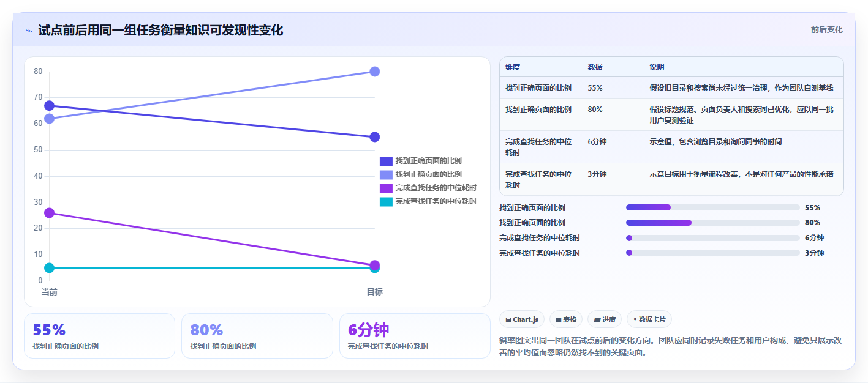The width and height of the screenshot is (868, 383).
Task: Select the indigo data point at 67 on 当前
Action: tap(50, 106)
